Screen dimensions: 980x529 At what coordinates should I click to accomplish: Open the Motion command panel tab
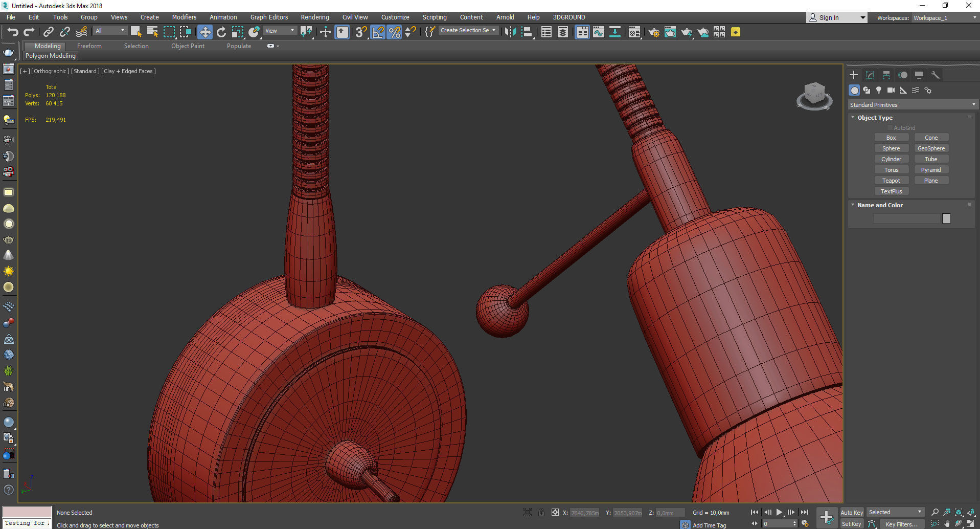[903, 75]
